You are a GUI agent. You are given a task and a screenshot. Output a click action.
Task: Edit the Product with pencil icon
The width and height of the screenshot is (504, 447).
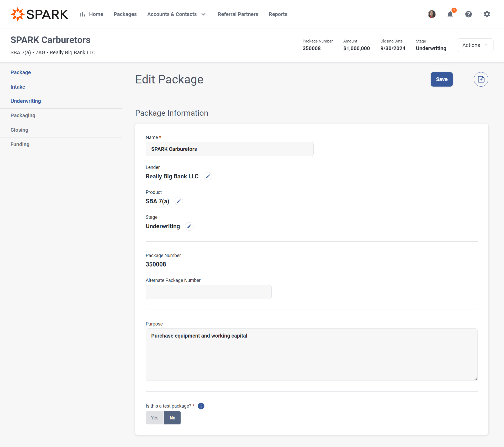[x=178, y=201]
